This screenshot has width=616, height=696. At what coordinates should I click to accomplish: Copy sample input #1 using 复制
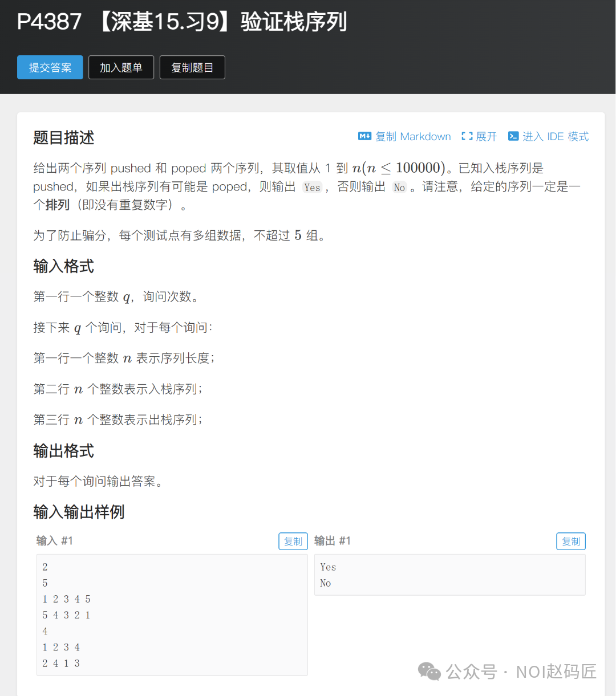pyautogui.click(x=293, y=541)
